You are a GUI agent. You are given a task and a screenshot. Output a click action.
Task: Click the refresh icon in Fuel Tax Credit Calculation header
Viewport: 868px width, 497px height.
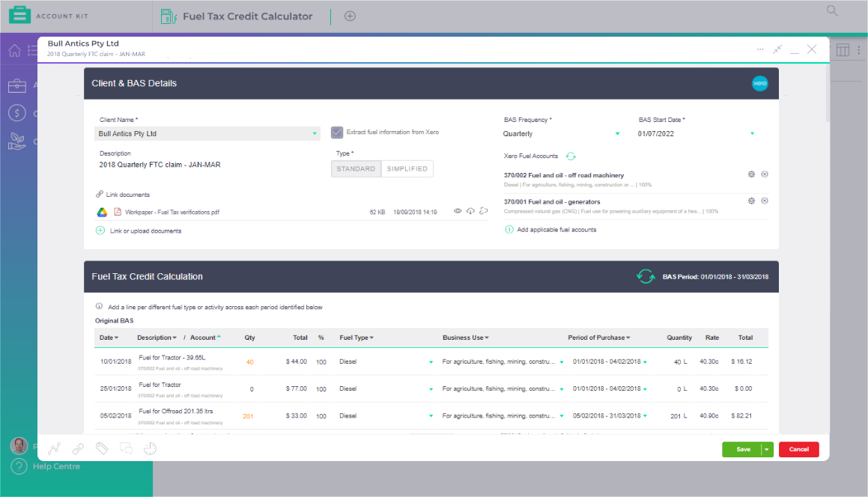tap(646, 275)
